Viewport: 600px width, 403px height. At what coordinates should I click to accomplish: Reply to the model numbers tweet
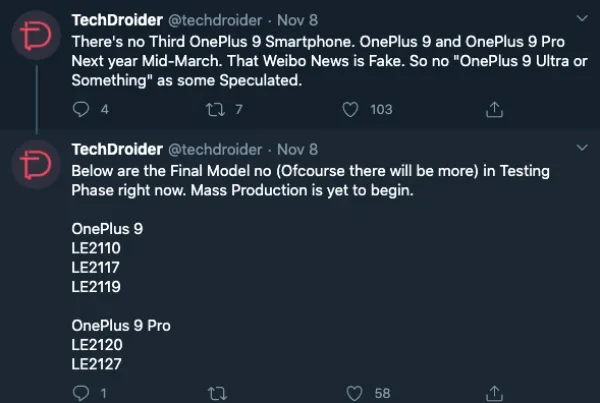[81, 393]
